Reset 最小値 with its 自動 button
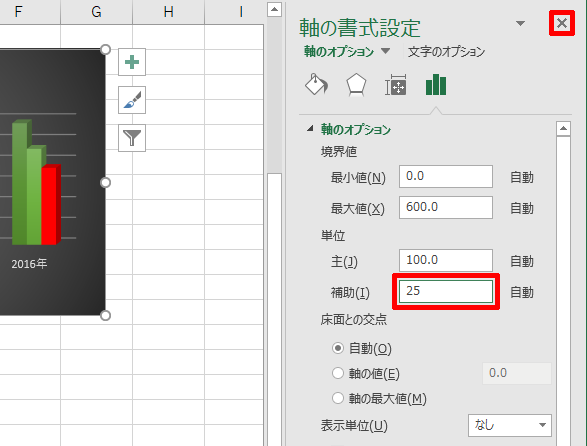 522,177
